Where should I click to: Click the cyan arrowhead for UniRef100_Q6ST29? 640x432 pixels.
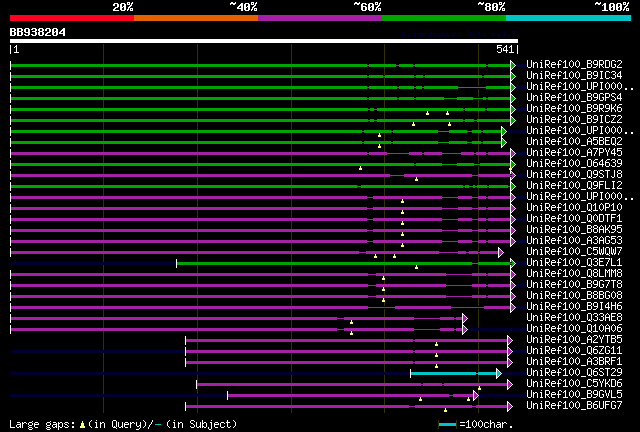[499, 373]
